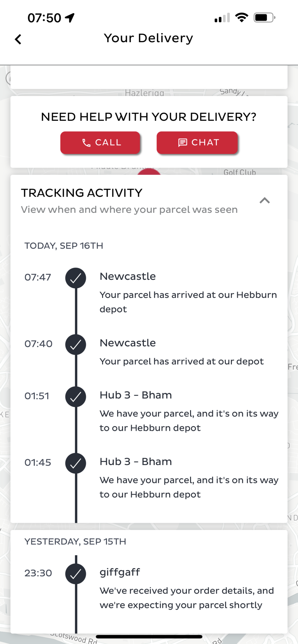Collapse the Tracking Activity section chevron
This screenshot has width=298, height=644.
click(x=264, y=201)
